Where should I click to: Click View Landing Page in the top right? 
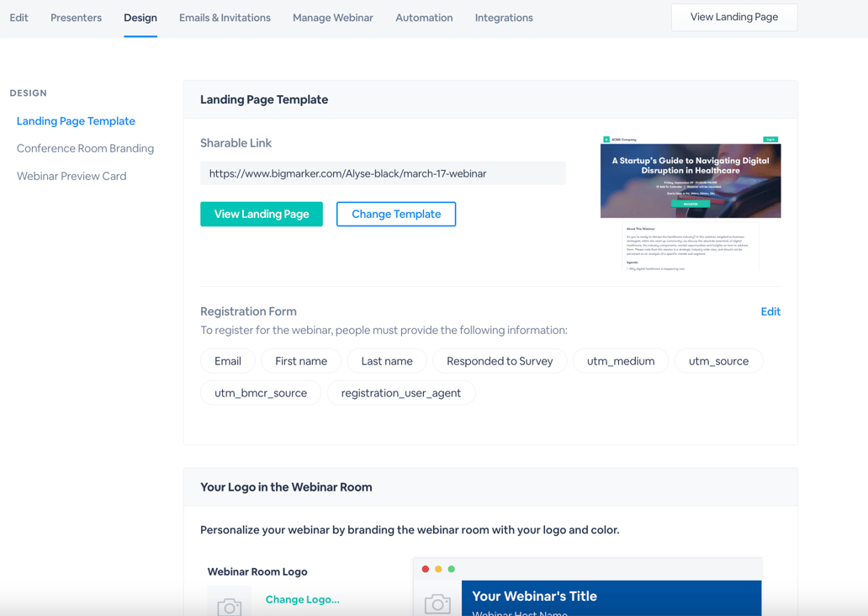pos(733,17)
